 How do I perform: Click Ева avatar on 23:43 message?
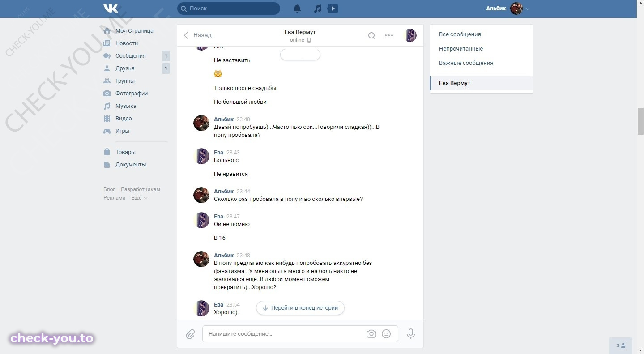[x=201, y=156]
